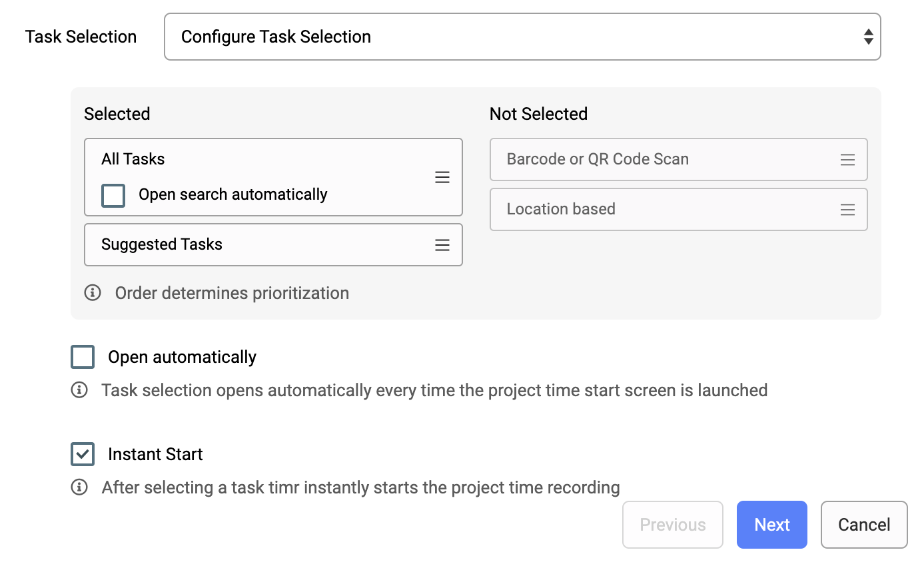Click the Open search automatically label

[x=233, y=194]
